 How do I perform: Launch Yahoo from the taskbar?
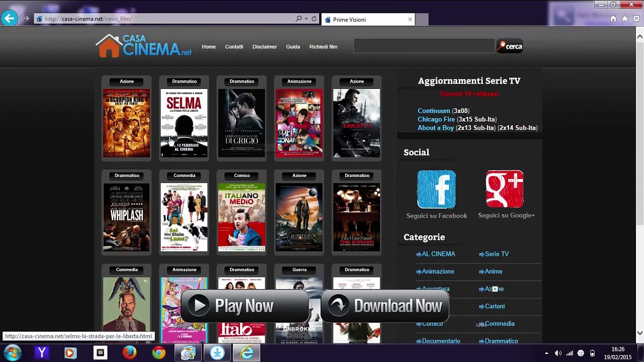click(42, 353)
